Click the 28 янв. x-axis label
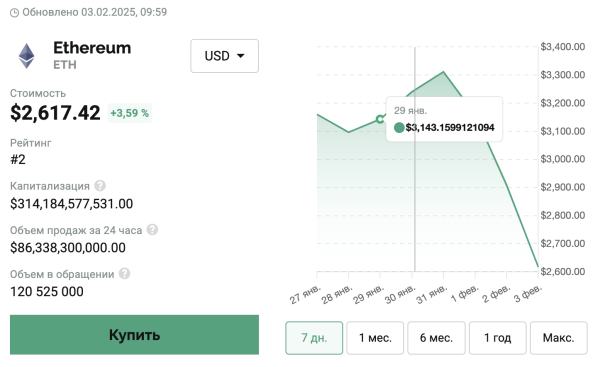The width and height of the screenshot is (600, 367). point(337,295)
